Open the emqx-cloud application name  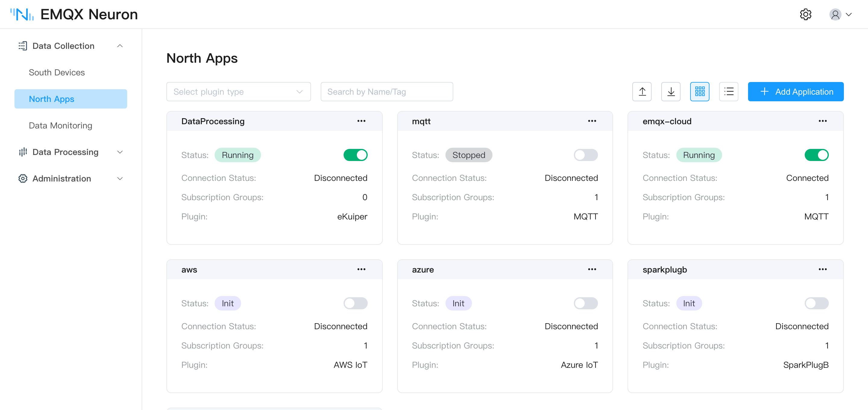coord(667,121)
